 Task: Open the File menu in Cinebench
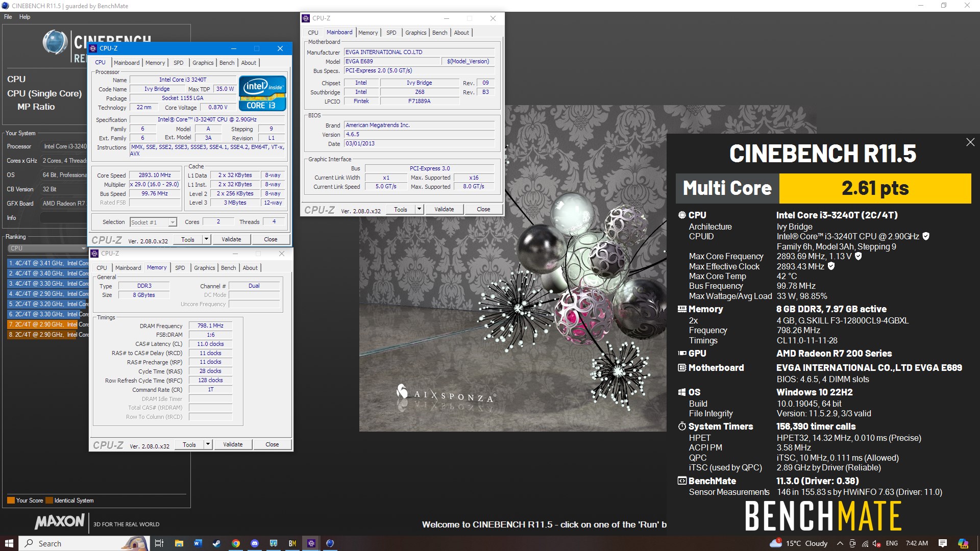(x=8, y=17)
